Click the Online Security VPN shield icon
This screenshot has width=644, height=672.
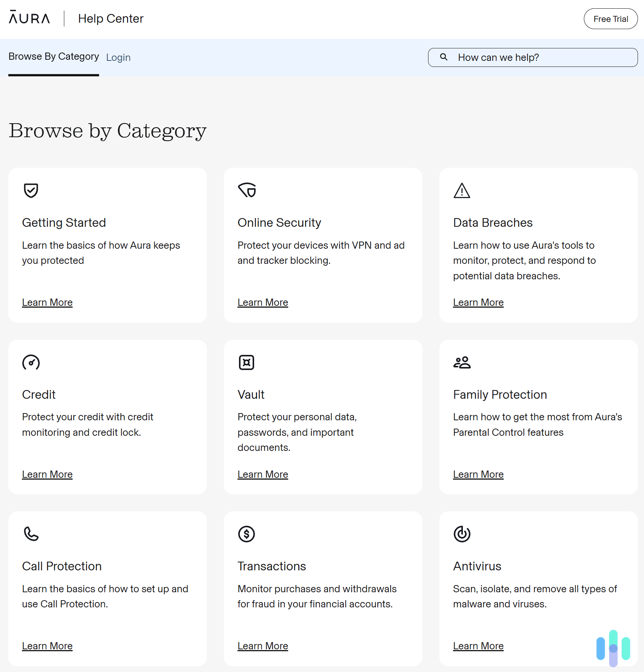click(x=247, y=190)
